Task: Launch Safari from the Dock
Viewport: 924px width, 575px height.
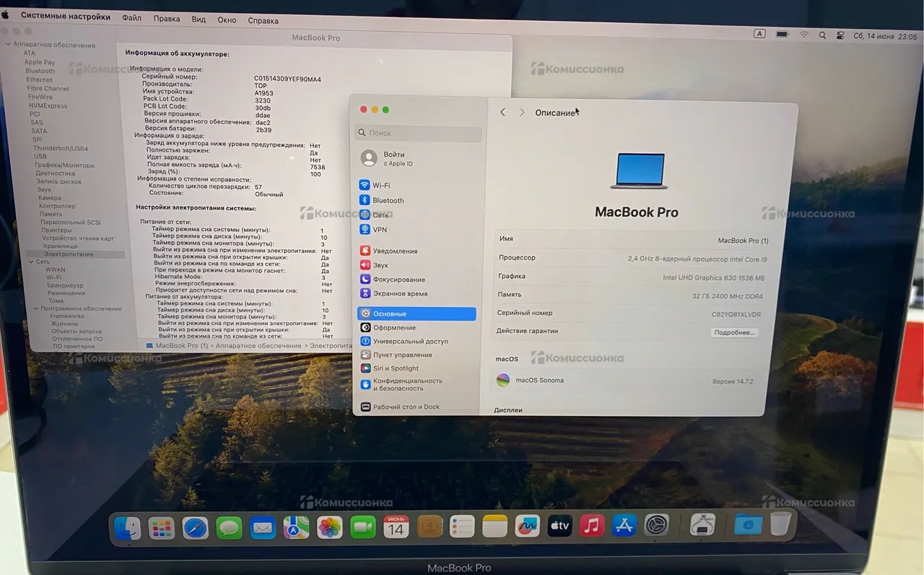Action: coord(195,528)
